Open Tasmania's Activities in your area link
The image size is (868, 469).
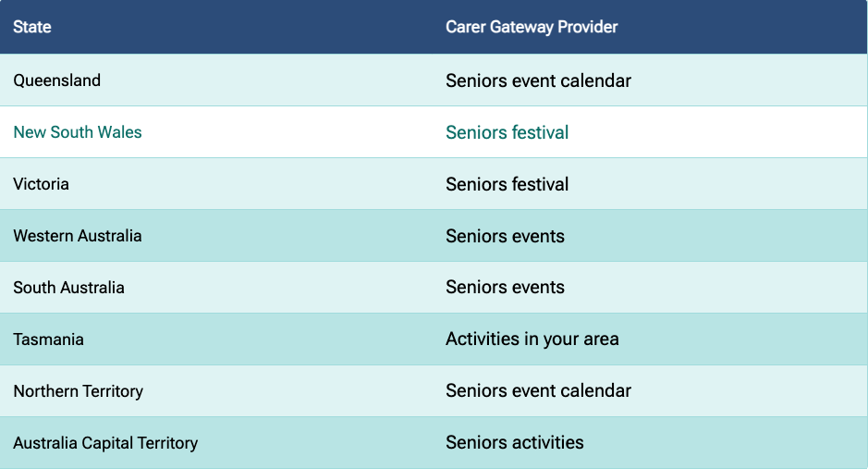tap(532, 339)
